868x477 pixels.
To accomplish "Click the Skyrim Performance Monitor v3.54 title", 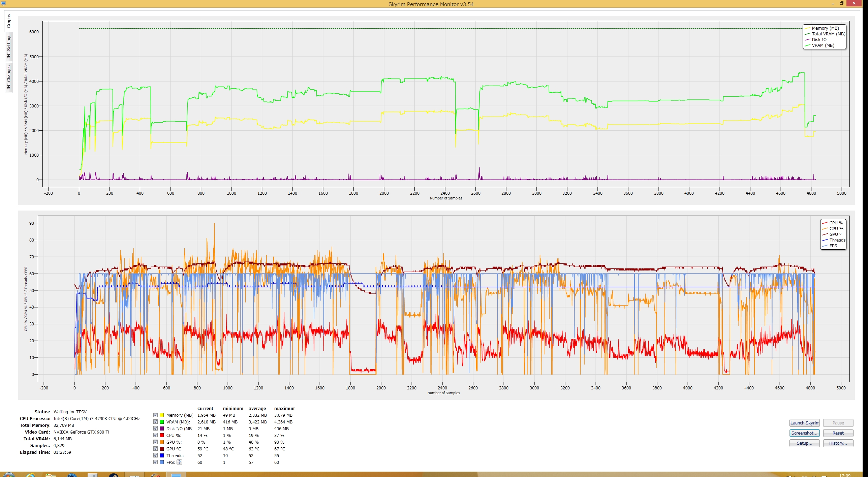I will tap(431, 4).
